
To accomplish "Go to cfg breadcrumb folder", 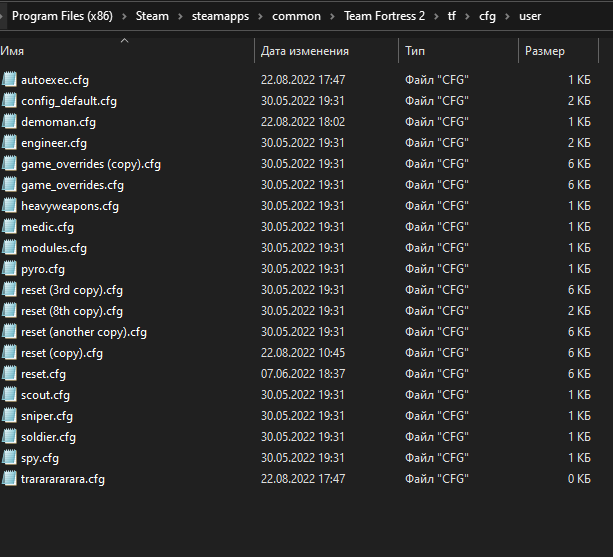I will pyautogui.click(x=487, y=16).
